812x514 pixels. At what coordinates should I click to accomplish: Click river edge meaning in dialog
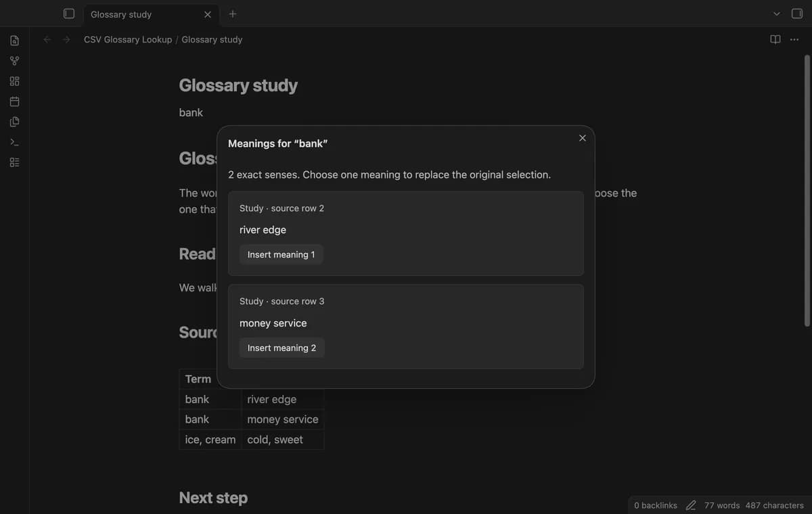pyautogui.click(x=263, y=230)
